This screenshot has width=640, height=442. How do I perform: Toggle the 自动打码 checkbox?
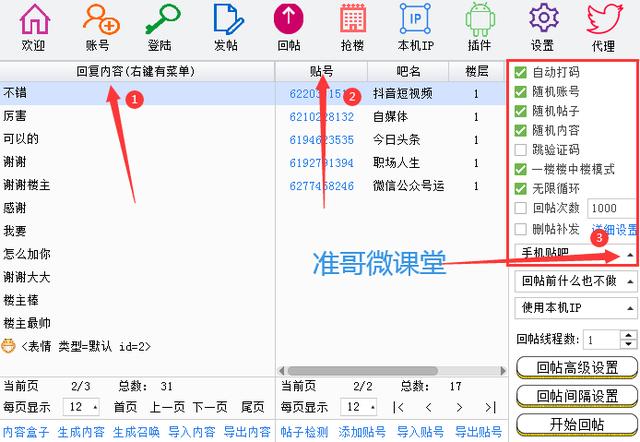pyautogui.click(x=520, y=72)
